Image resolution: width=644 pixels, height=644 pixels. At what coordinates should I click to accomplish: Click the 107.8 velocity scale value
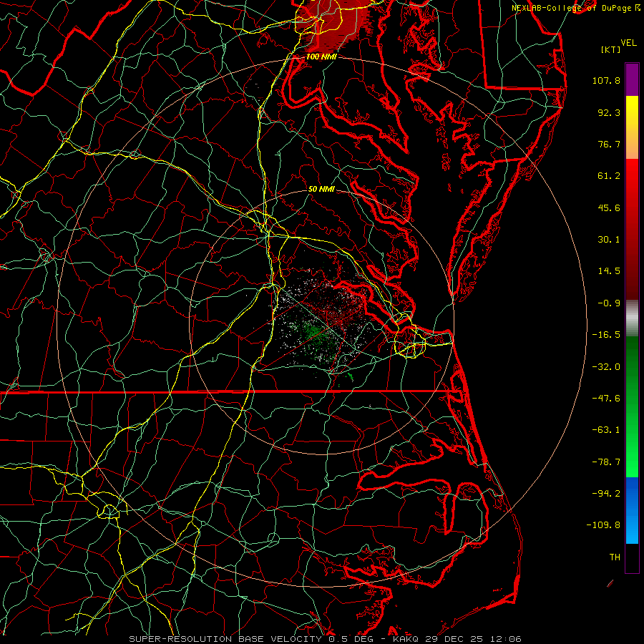606,80
